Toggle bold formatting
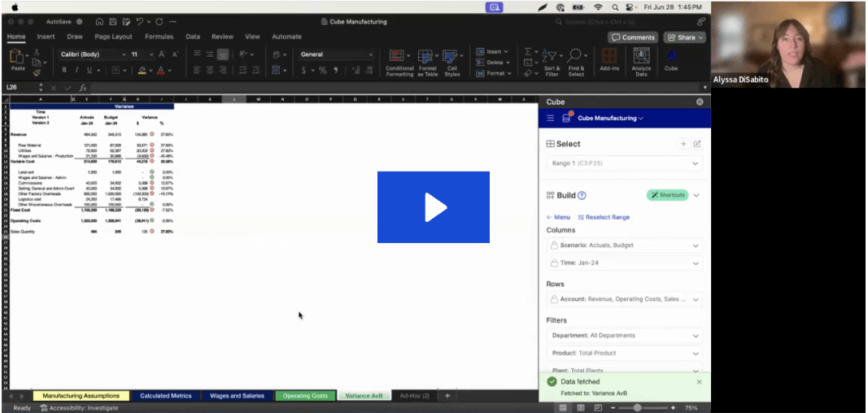868x413 pixels. [65, 71]
